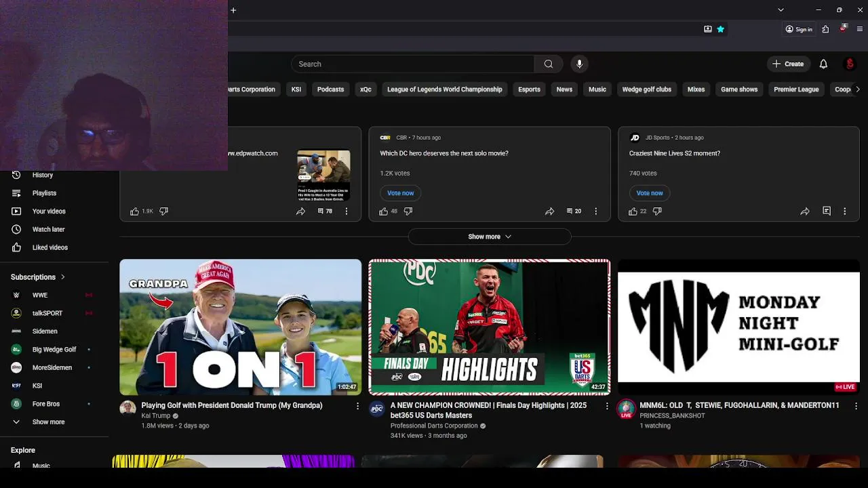Click the browser Sign in button
The width and height of the screenshot is (868, 488).
tap(799, 29)
